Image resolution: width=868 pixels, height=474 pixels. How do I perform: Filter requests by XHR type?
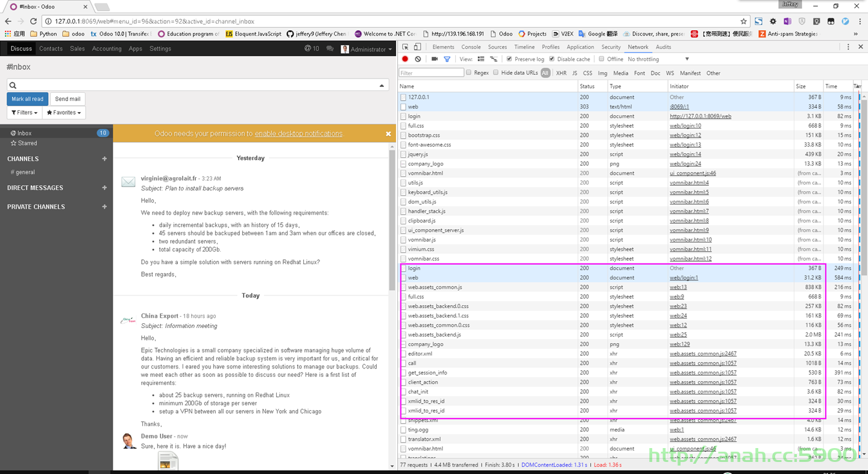(561, 73)
